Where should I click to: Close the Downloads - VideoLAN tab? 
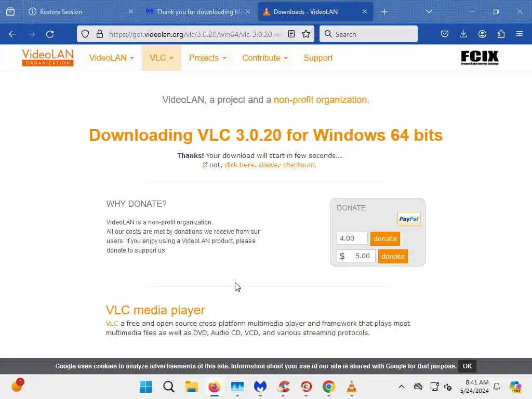[364, 11]
